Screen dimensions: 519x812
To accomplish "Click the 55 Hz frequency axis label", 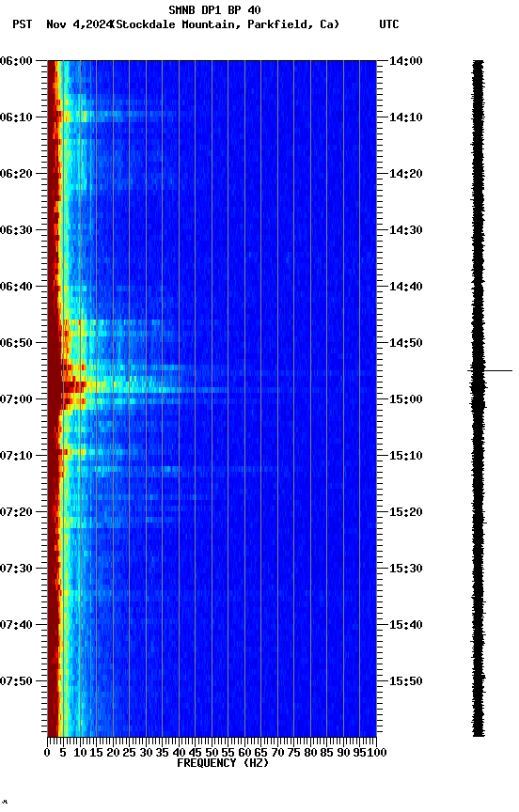I will [x=228, y=753].
